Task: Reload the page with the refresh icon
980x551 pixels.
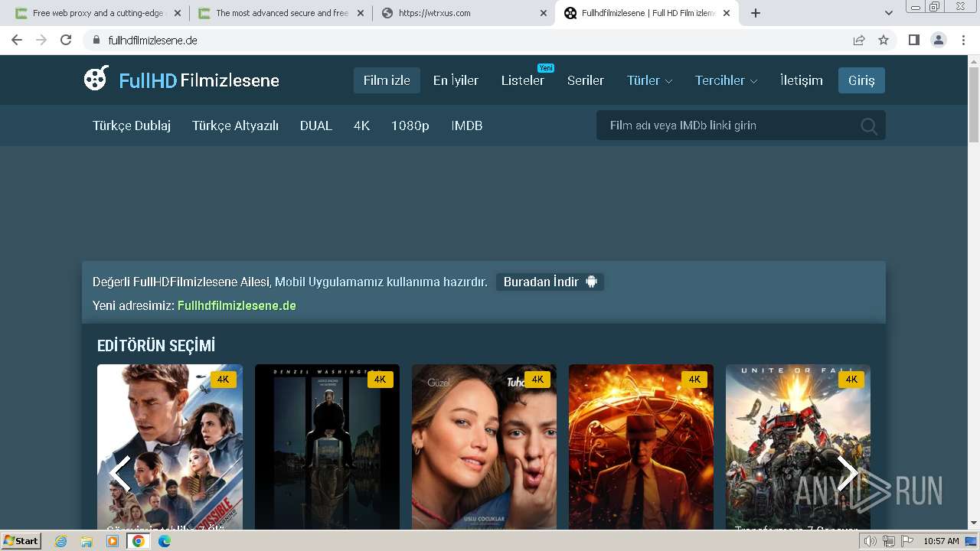Action: click(x=66, y=40)
